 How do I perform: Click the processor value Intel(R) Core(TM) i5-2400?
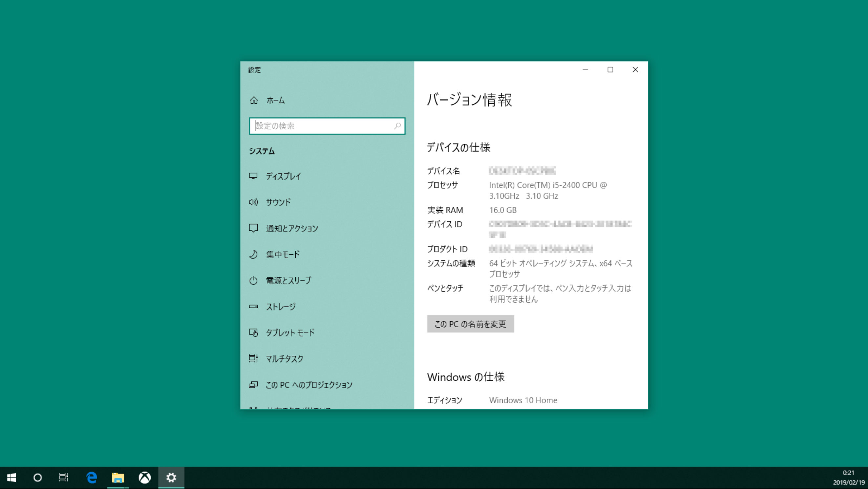[x=548, y=191]
